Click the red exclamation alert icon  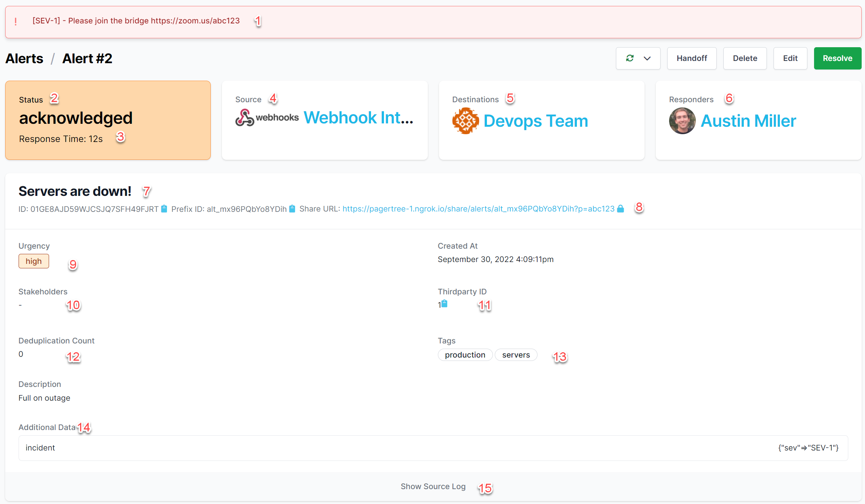tap(16, 22)
